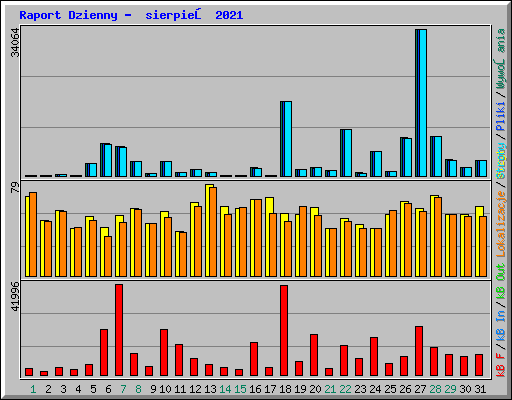Viewport: 512px width, 400px height.
Task: Click day label 31 on the x-axis
Action: 480,389
